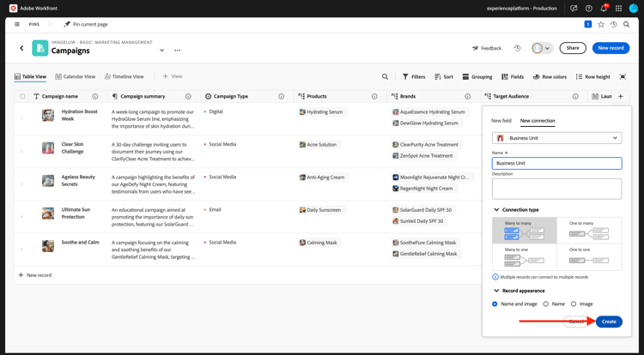Click into the Description text area
This screenshot has width=644, height=355.
pos(557,189)
